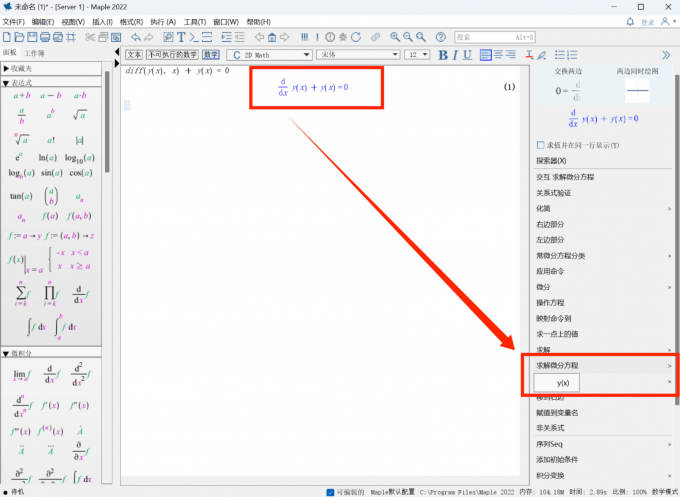Screen dimensions: 680x497
Task: Toggle the Math (数学) input mode
Action: coord(211,54)
